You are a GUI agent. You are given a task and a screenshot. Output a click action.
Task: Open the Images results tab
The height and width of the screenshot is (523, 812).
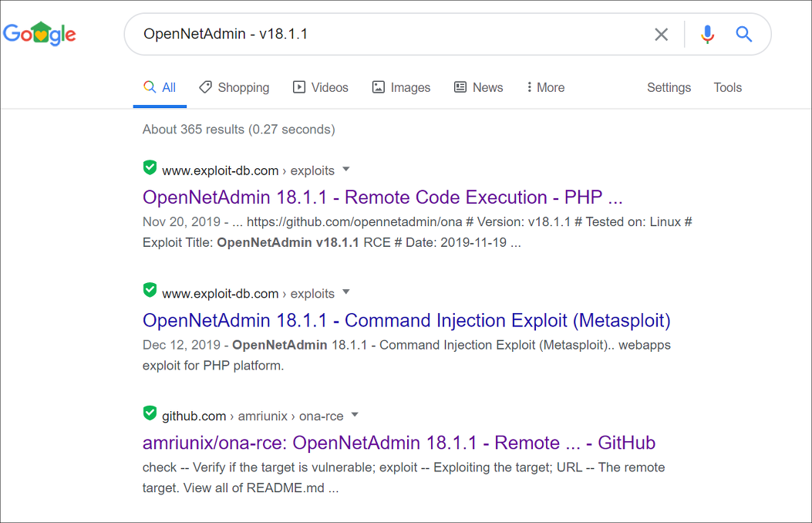pyautogui.click(x=401, y=87)
